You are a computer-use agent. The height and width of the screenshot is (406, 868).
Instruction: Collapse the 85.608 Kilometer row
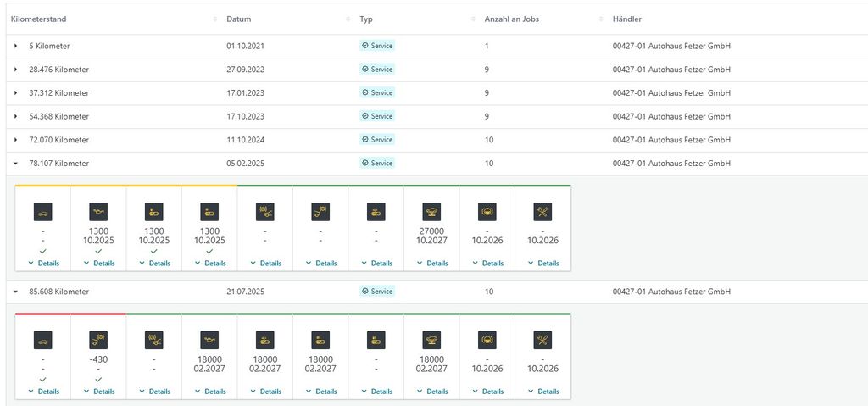tap(15, 292)
